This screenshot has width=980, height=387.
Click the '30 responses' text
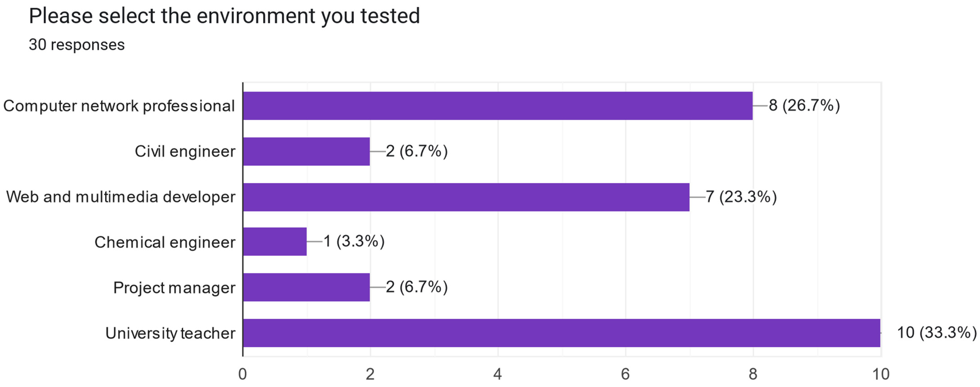point(76,45)
